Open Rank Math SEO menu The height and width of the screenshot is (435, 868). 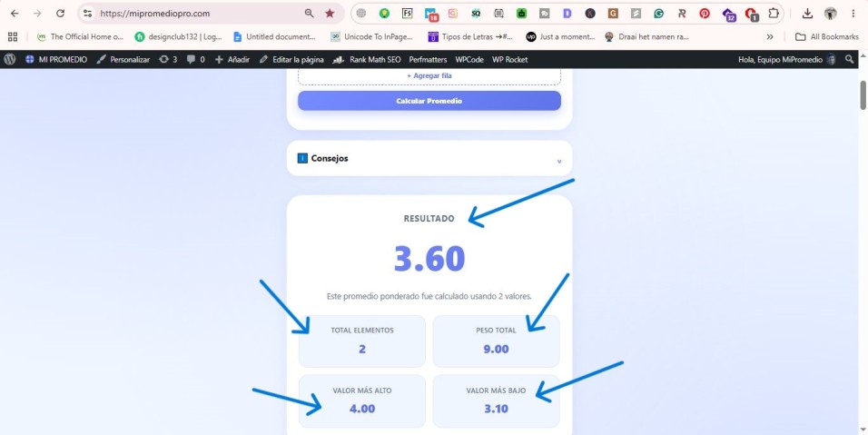point(367,59)
